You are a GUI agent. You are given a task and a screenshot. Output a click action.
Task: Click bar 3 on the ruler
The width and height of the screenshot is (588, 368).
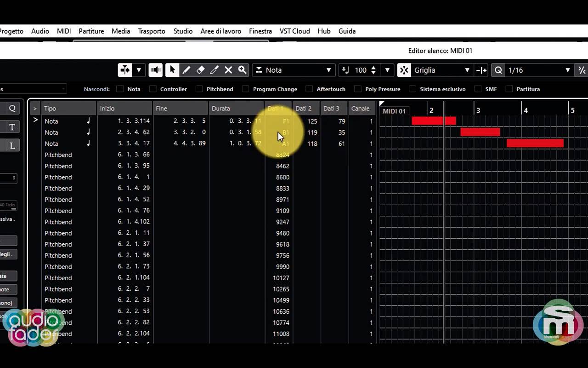478,110
